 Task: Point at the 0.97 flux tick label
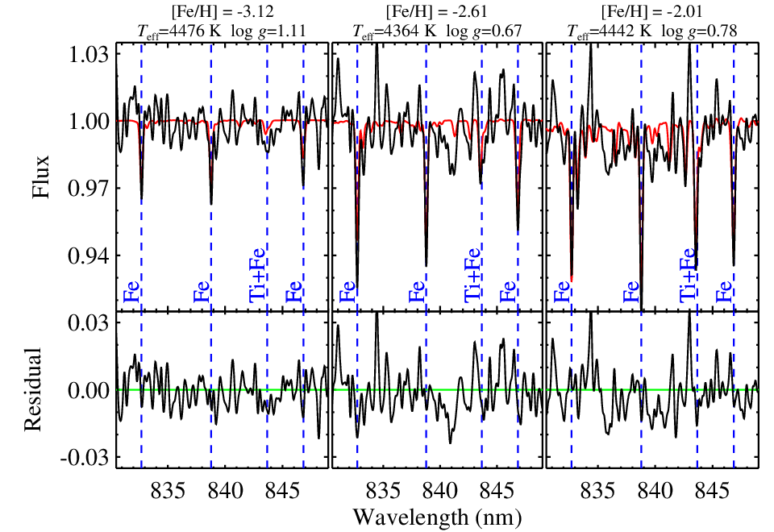point(89,188)
